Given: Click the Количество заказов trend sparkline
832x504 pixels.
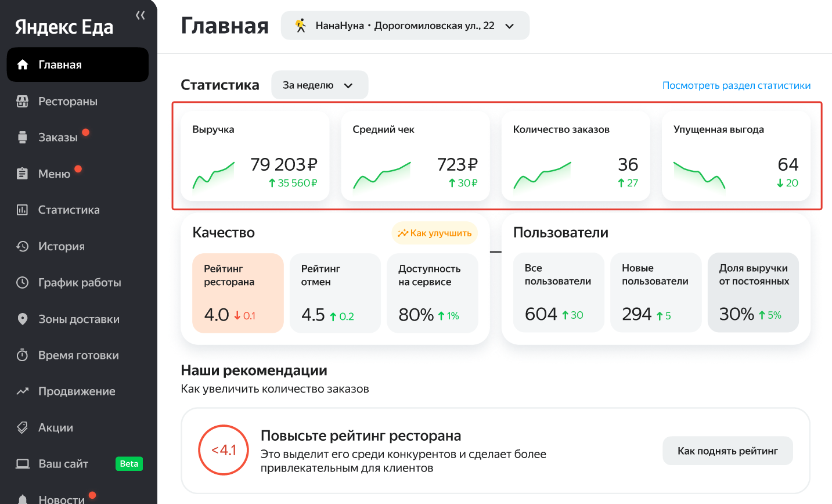Looking at the screenshot, I should (x=542, y=175).
